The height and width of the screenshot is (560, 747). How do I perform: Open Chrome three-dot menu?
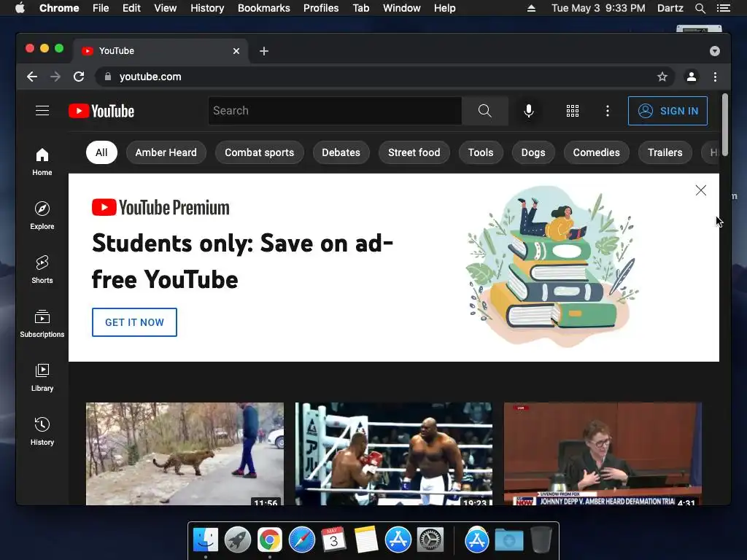tap(715, 77)
